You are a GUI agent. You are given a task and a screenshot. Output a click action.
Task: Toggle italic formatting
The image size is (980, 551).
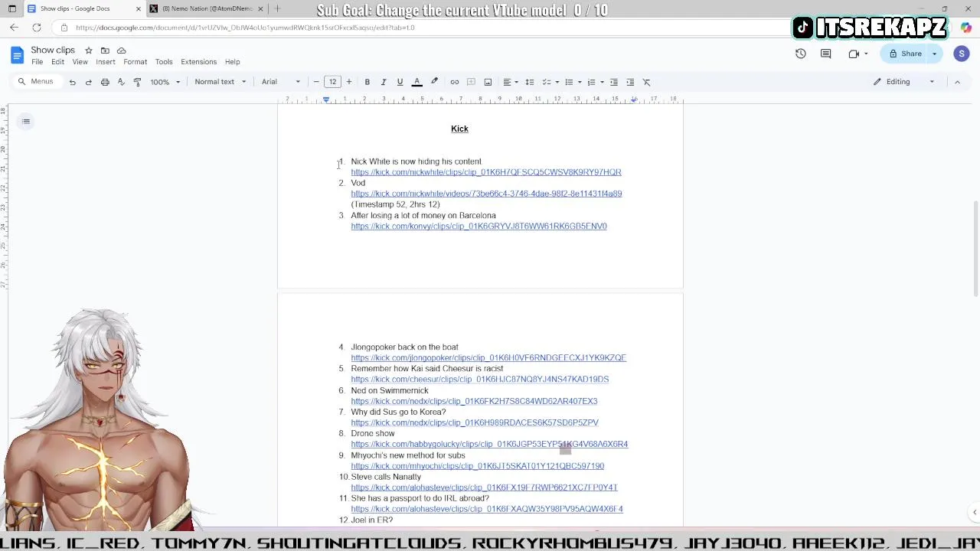[x=384, y=82]
